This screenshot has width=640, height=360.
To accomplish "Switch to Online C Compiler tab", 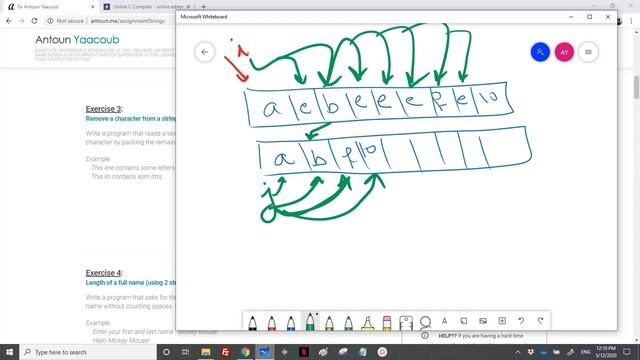I will tap(147, 7).
